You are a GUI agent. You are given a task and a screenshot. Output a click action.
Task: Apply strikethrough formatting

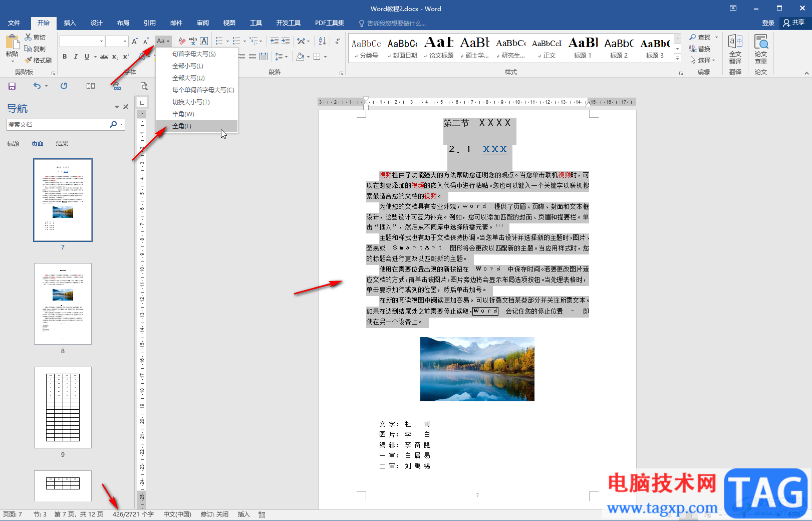104,57
